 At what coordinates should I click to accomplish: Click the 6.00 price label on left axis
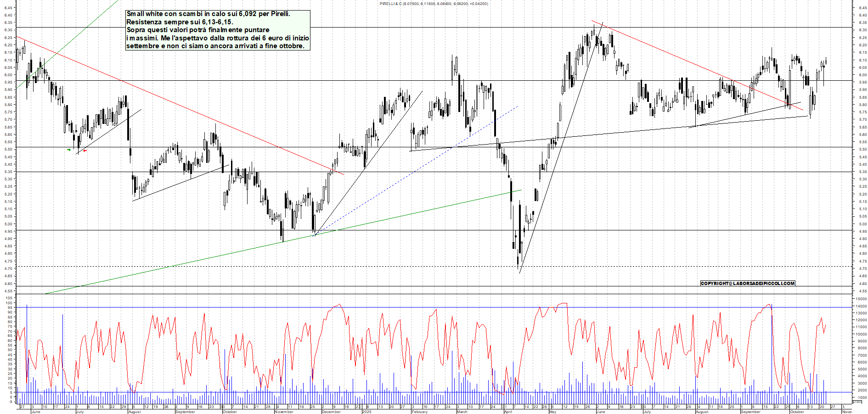click(x=8, y=75)
